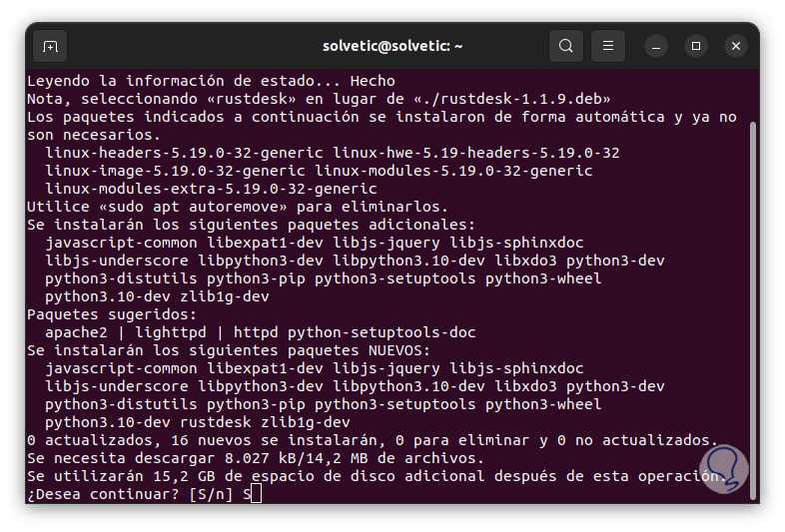Click the linux-modules-extra-5.19.0-32-generic line

tap(212, 189)
